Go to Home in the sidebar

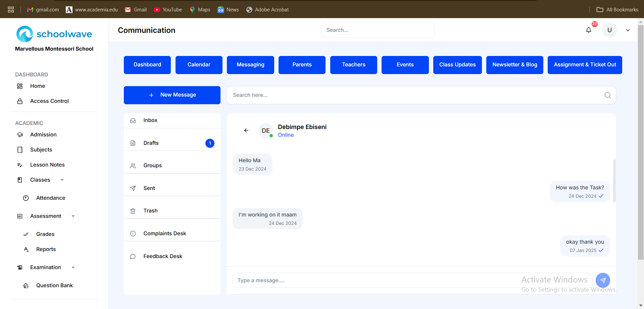click(x=38, y=86)
